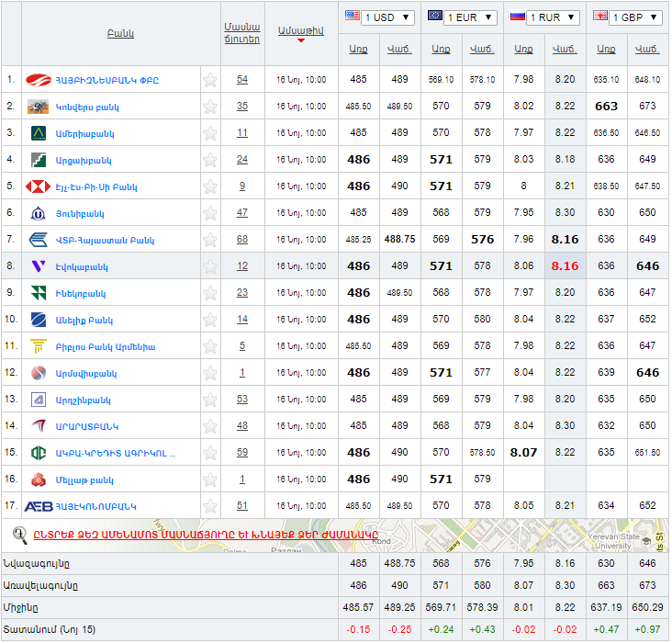
Task: Click the VTB-Armenia bank logo
Action: (x=39, y=240)
